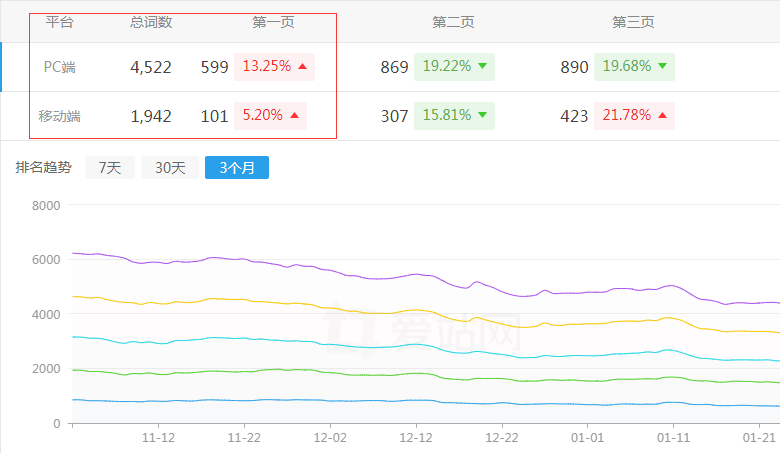The height and width of the screenshot is (453, 780).
Task: Click red up arrow beside 13.25%
Action: tap(302, 67)
